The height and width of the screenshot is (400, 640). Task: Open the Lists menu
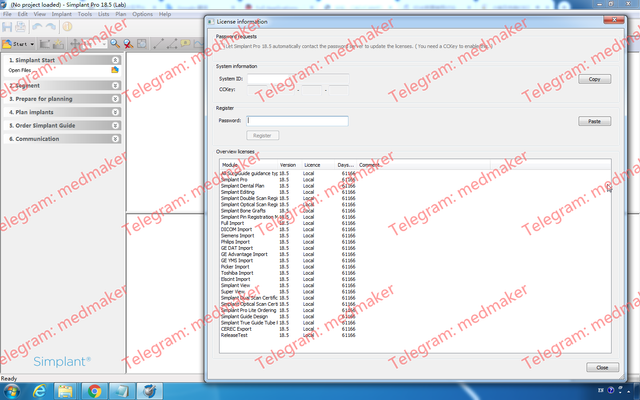pyautogui.click(x=103, y=14)
